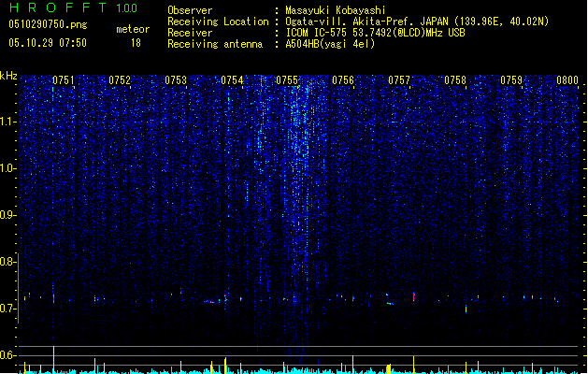This screenshot has height=374, width=588.
Task: Click the antenna value A504HB(yagi 4el)
Action: tap(330, 44)
